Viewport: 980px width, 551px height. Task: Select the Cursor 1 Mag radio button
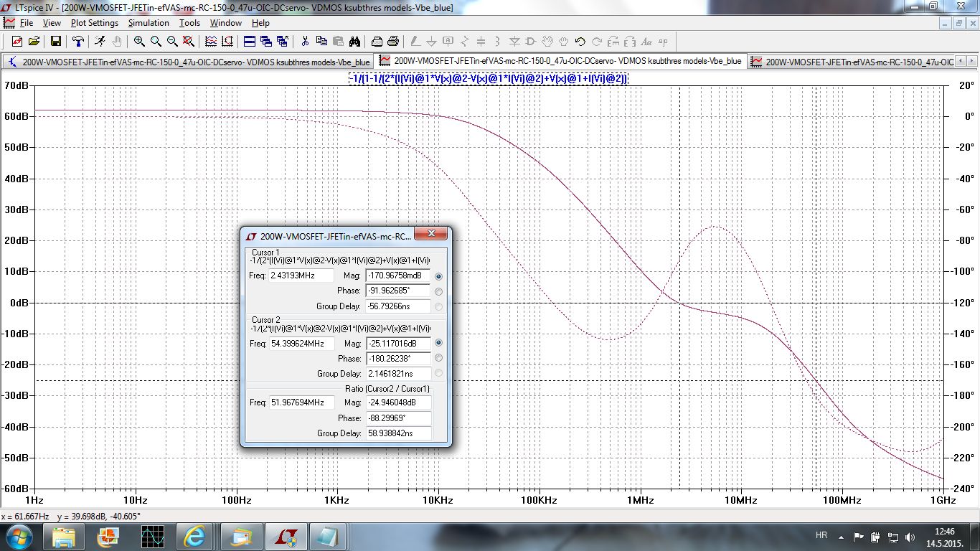click(x=438, y=276)
